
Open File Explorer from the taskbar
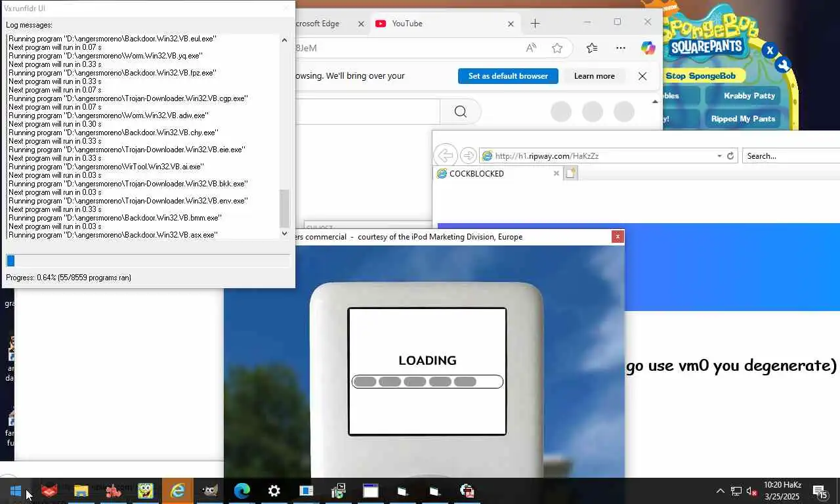click(81, 491)
